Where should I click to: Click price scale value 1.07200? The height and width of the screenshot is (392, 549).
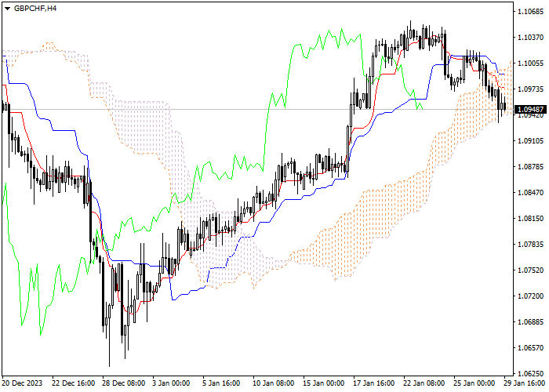530,296
